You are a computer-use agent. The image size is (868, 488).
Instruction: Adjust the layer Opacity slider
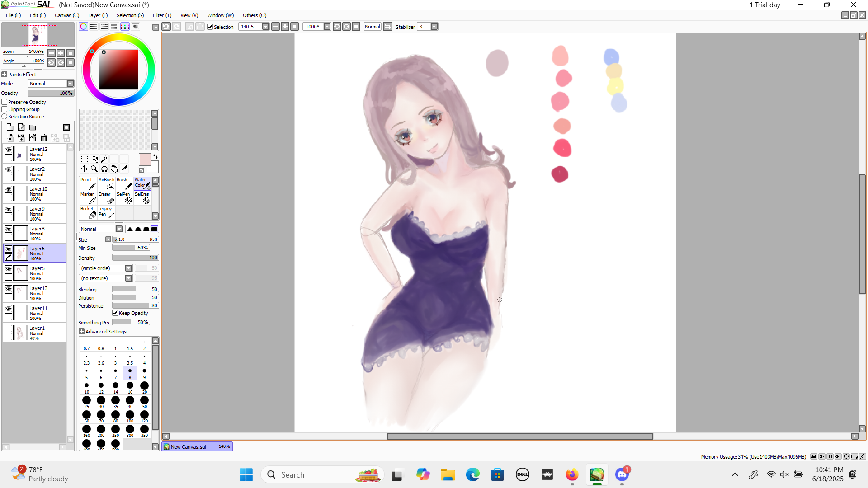pyautogui.click(x=51, y=93)
